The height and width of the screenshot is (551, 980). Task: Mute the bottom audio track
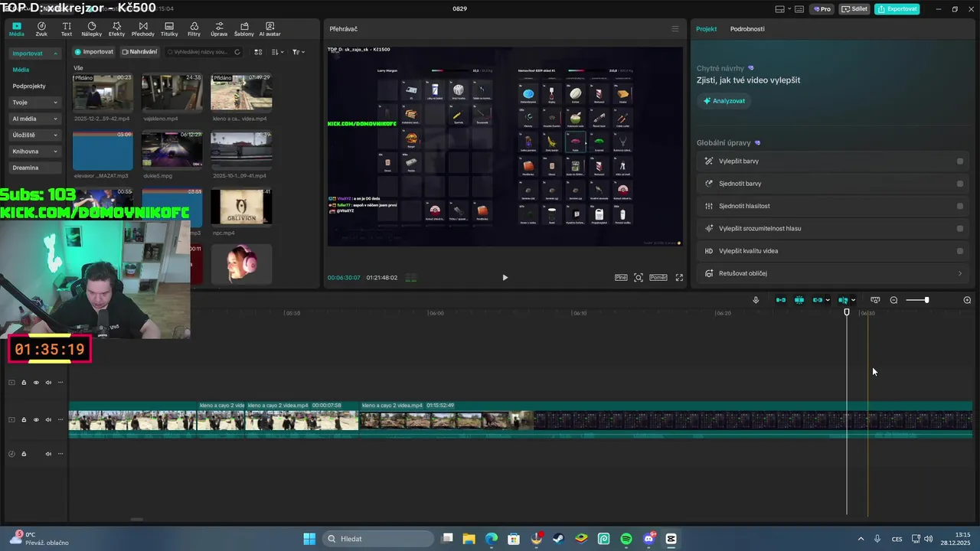click(48, 454)
